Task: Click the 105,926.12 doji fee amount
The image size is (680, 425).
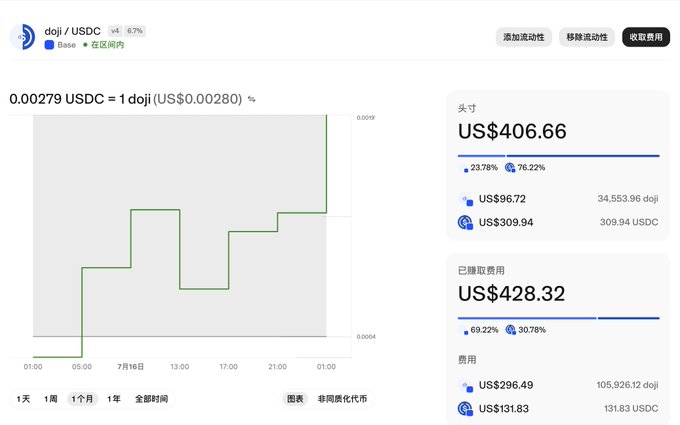Action: click(627, 385)
